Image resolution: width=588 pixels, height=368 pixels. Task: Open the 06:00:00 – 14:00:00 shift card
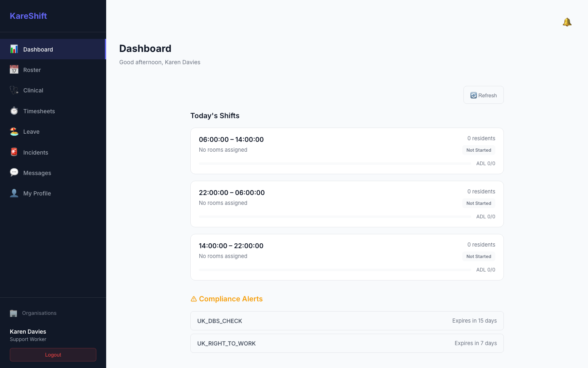pyautogui.click(x=347, y=151)
